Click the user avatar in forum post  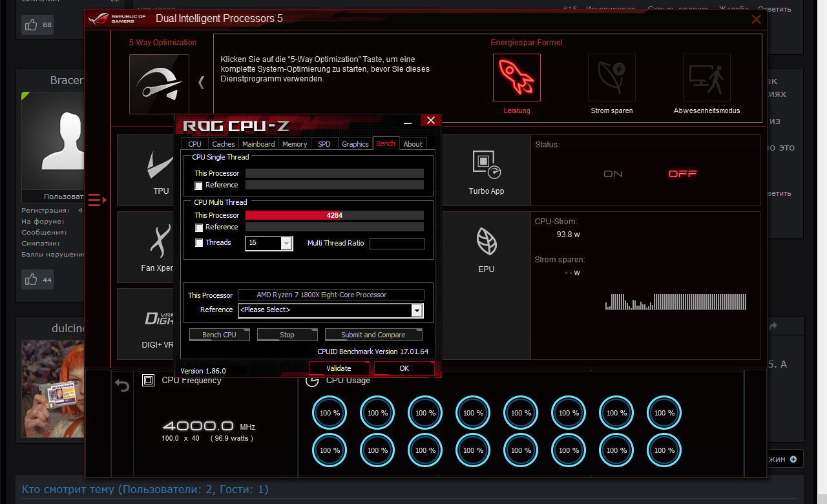coord(53,140)
